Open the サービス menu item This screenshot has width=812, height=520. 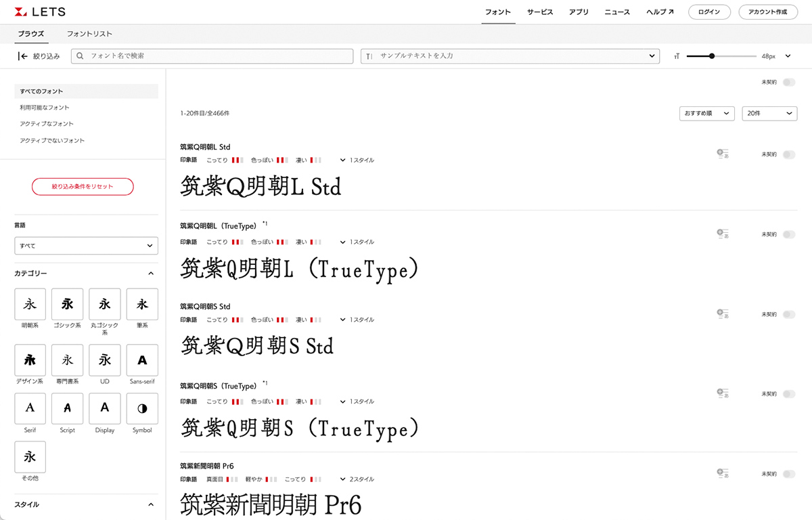(540, 12)
